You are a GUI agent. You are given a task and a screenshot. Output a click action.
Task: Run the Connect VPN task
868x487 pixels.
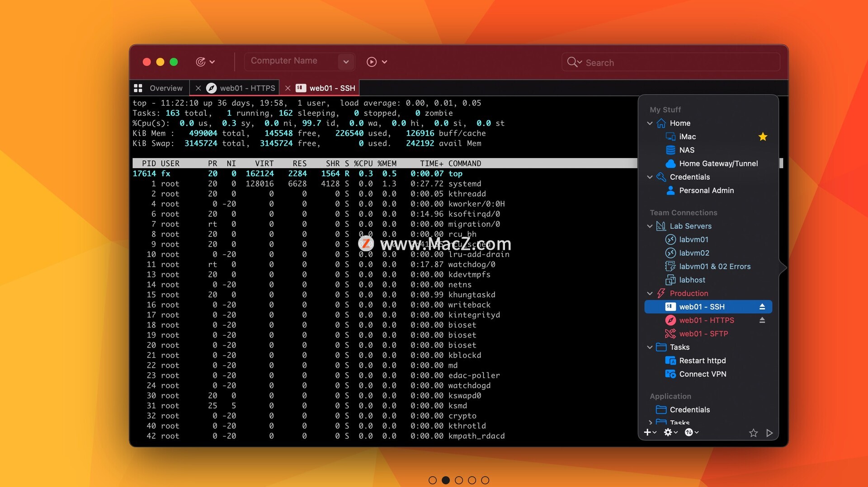[x=708, y=374]
